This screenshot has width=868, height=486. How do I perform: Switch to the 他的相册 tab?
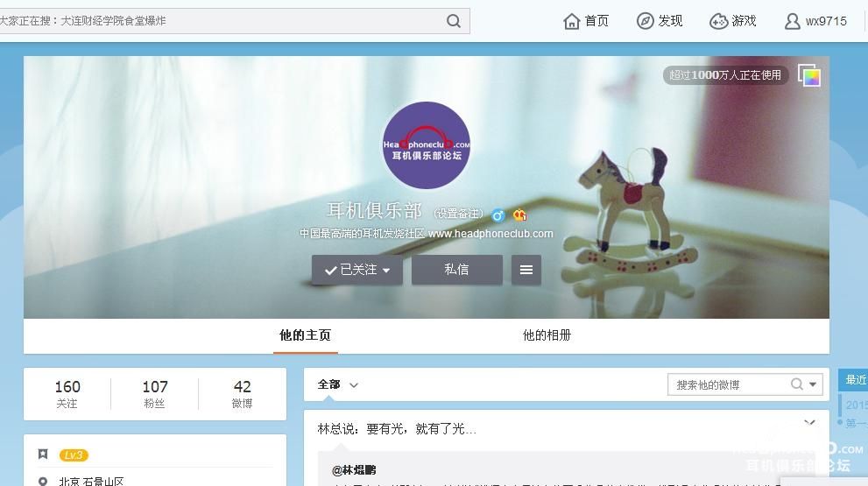(x=547, y=335)
